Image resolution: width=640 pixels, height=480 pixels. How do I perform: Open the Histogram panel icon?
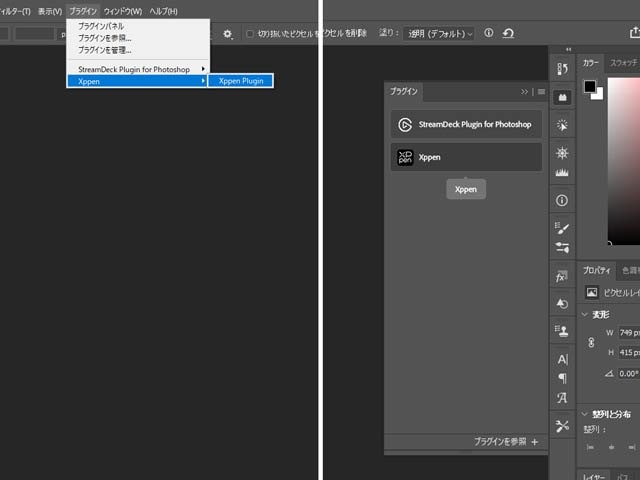[x=562, y=172]
